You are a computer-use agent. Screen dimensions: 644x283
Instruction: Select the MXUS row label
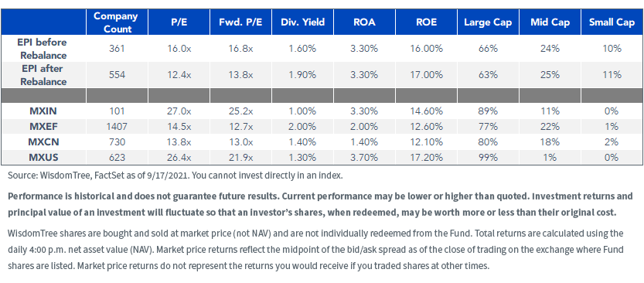[x=43, y=157]
